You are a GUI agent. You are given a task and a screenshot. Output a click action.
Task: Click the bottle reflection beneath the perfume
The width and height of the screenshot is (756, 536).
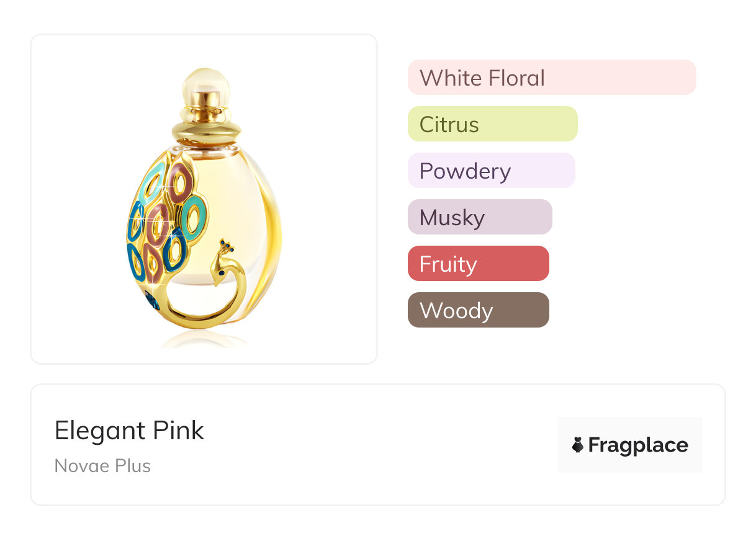(x=205, y=340)
